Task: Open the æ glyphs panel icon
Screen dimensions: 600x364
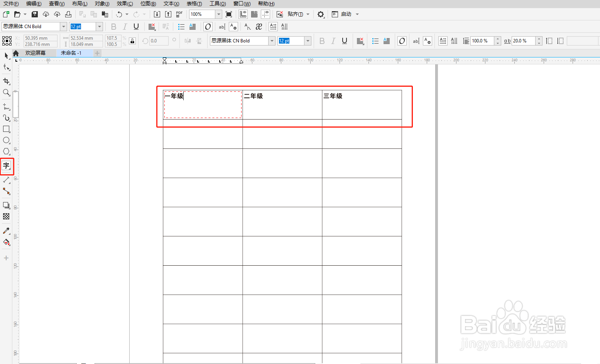Action: pyautogui.click(x=259, y=27)
